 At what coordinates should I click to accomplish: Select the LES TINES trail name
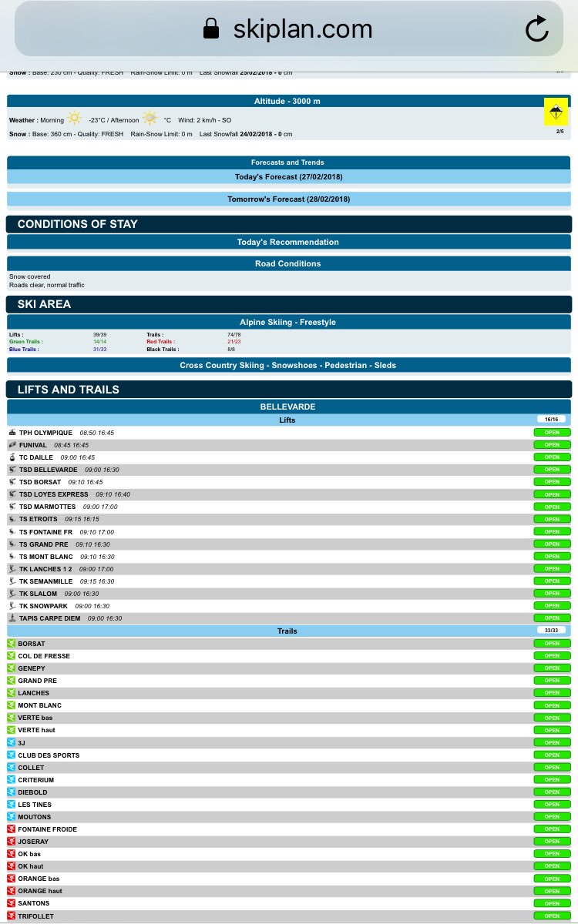35,805
